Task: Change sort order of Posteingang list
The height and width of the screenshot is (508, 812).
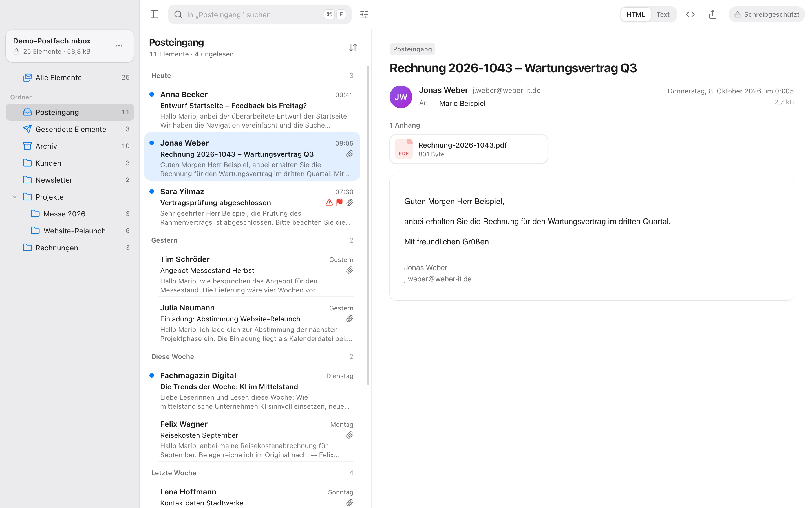Action: [x=353, y=47]
